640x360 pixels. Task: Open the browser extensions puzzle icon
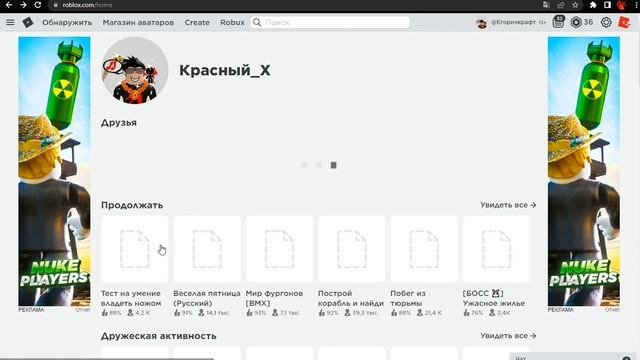(x=593, y=5)
